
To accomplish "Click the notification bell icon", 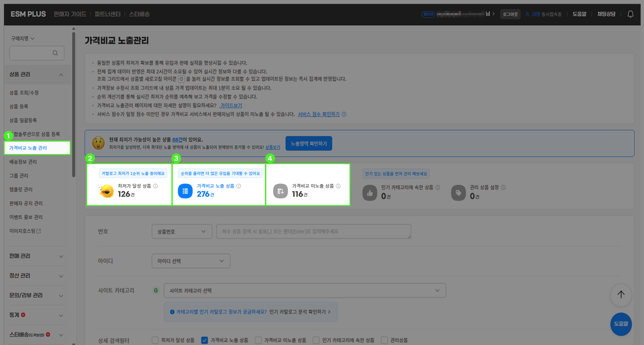I will click(630, 14).
